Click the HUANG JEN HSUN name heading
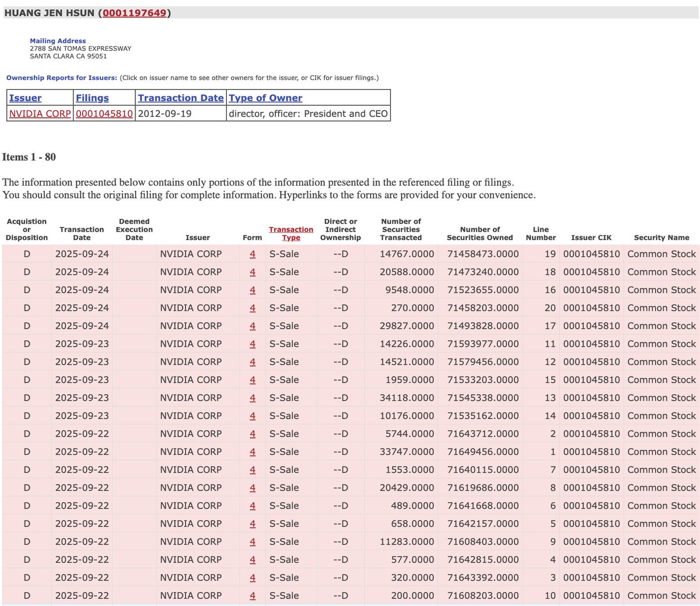The image size is (700, 606). 49,13
